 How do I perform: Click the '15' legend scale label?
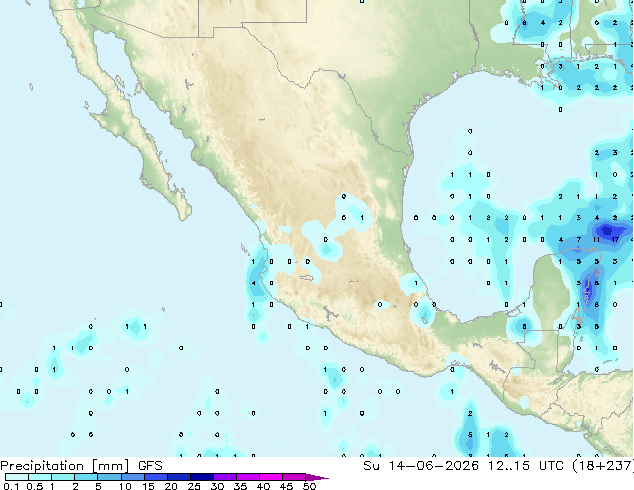pyautogui.click(x=148, y=486)
